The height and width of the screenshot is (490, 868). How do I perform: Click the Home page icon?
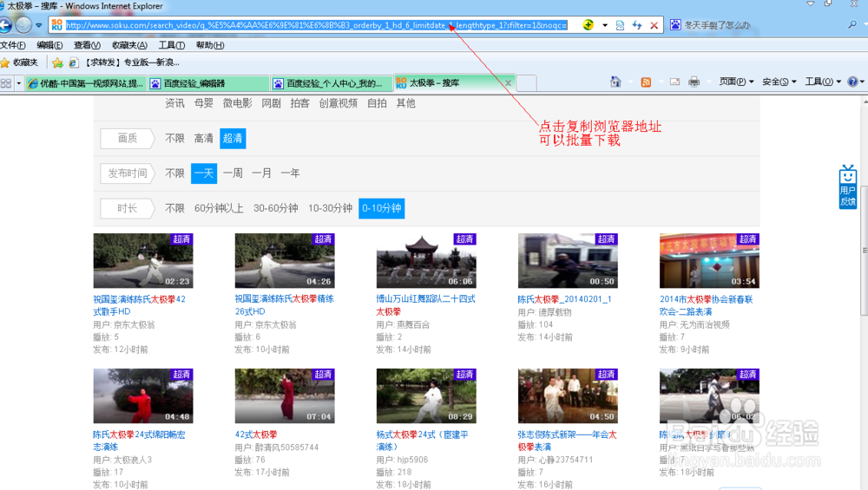tap(615, 82)
